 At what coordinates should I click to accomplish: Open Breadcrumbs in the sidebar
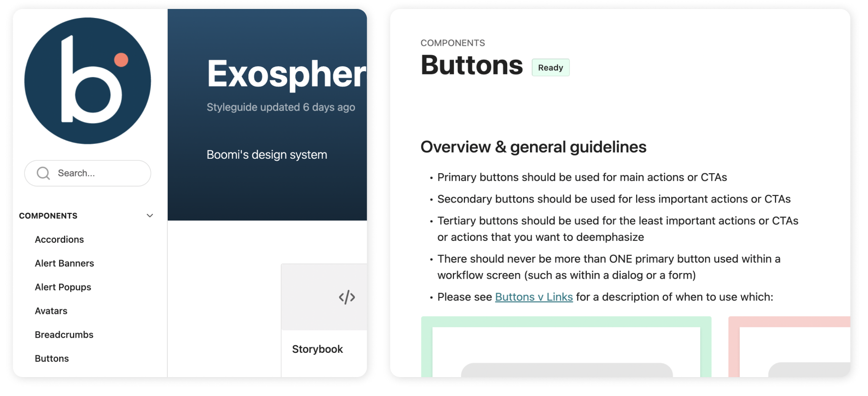64,335
